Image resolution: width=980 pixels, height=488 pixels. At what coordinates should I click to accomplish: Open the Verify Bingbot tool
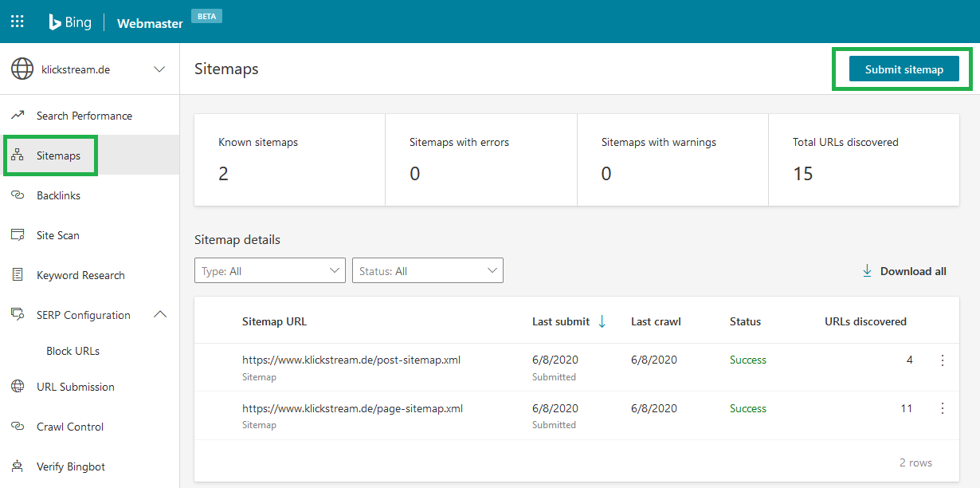(x=72, y=466)
